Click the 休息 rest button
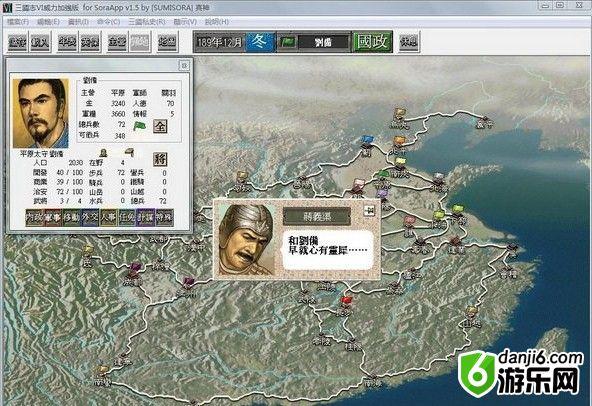592x406 pixels. coord(409,42)
